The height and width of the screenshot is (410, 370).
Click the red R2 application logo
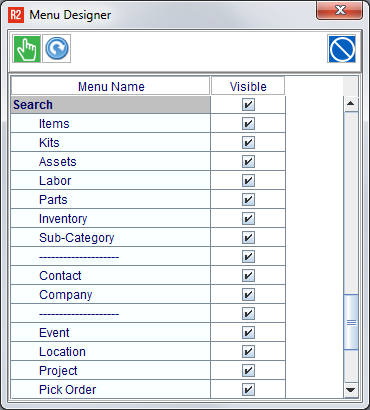[x=16, y=15]
